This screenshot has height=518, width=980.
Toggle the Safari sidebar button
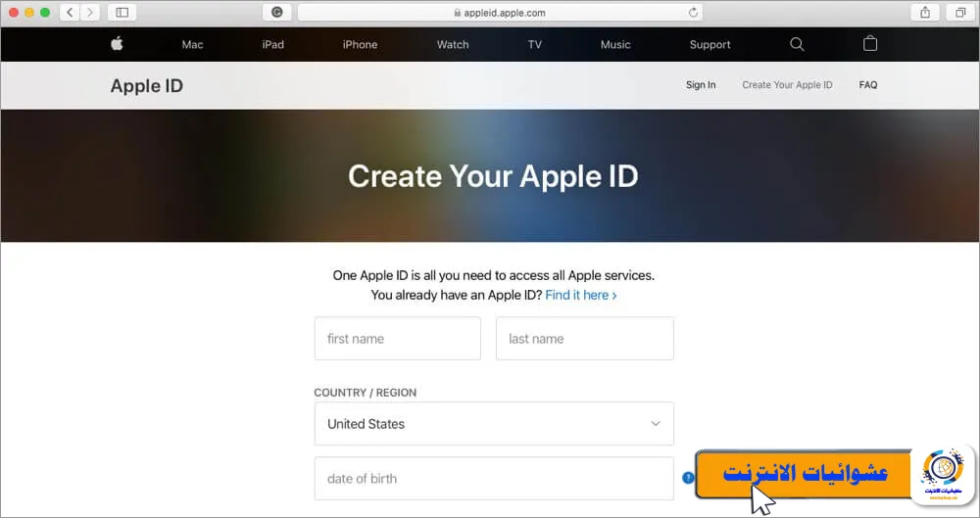pos(122,12)
